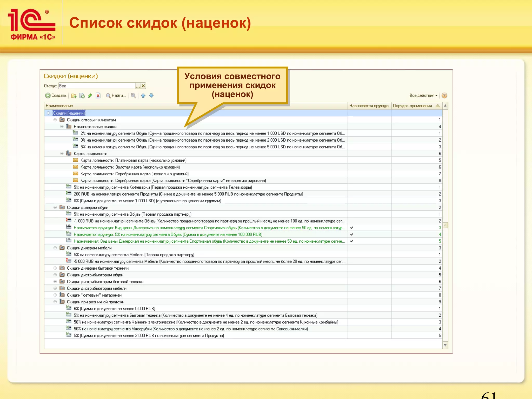Collapse the root Скидки (наценки) node
Screen dimensions: 532x399
point(48,113)
